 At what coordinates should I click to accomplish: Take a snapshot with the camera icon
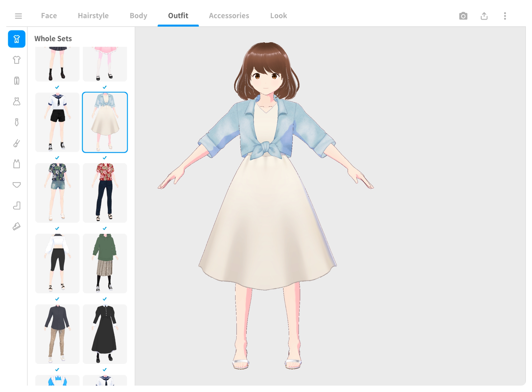click(x=463, y=16)
